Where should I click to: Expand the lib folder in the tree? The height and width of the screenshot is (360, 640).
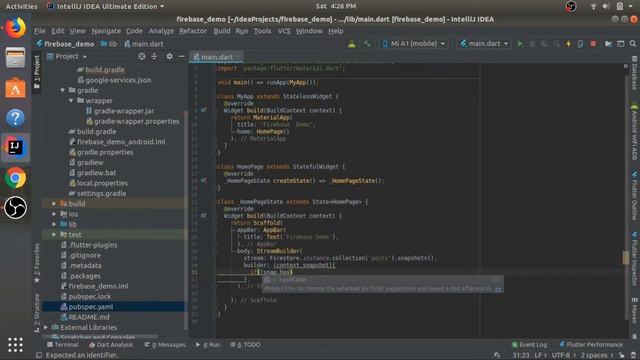pyautogui.click(x=54, y=224)
